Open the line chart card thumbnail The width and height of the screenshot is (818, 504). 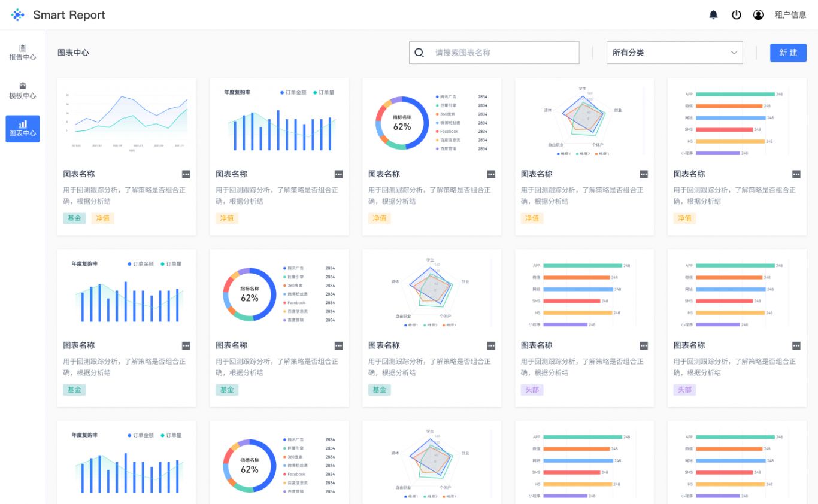(x=126, y=122)
